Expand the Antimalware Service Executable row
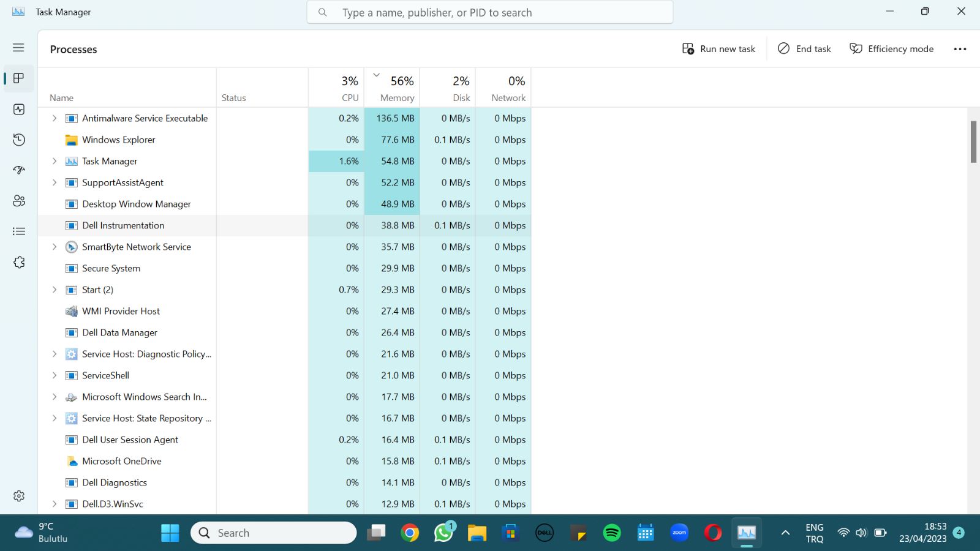This screenshot has width=980, height=551. point(55,118)
